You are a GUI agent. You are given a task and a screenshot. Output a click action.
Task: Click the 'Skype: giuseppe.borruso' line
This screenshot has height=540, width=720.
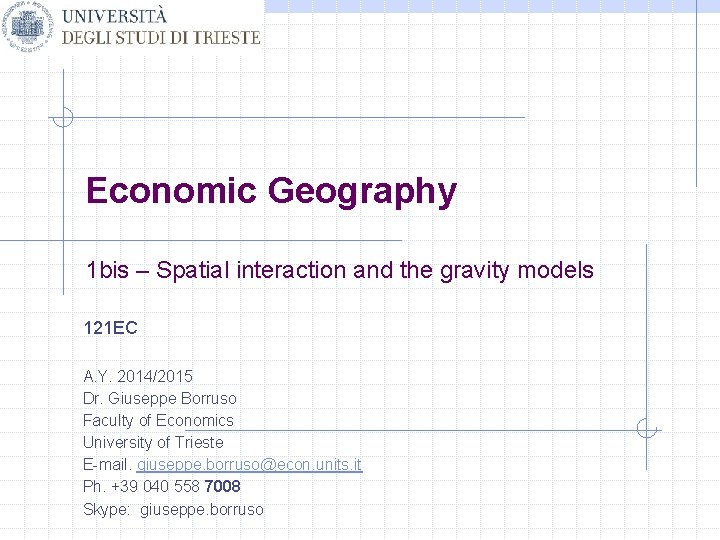point(174,509)
